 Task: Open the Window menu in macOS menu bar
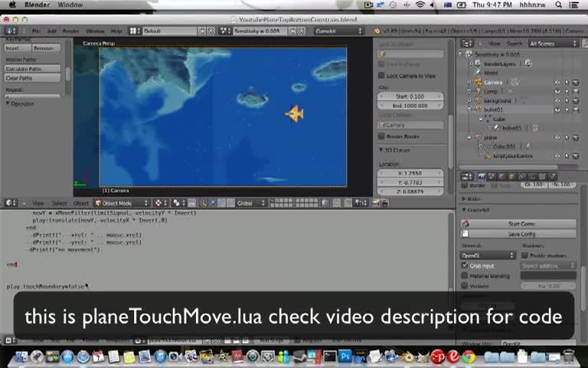pyautogui.click(x=70, y=5)
